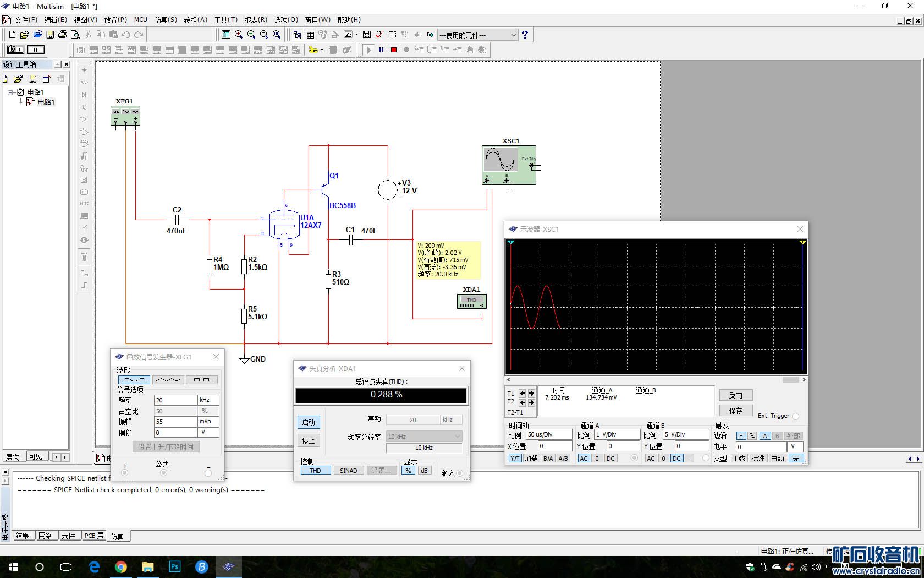Open trigger level unit V dropdown

point(795,447)
